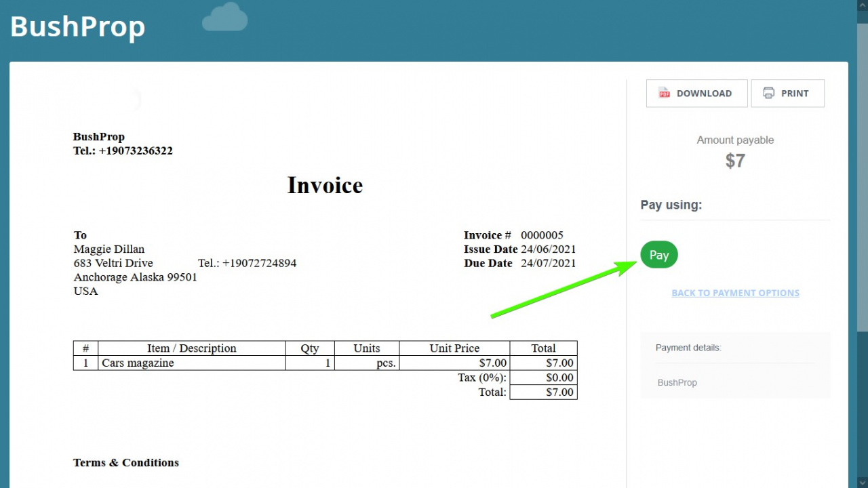Viewport: 868px width, 488px height.
Task: Click the 'Payment details:' label
Action: [688, 348]
